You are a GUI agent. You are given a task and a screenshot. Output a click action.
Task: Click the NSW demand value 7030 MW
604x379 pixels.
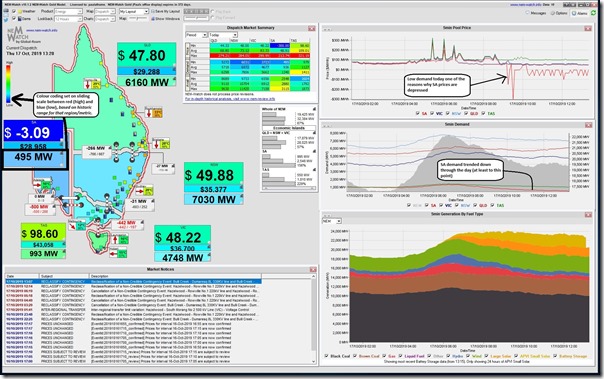pos(214,200)
